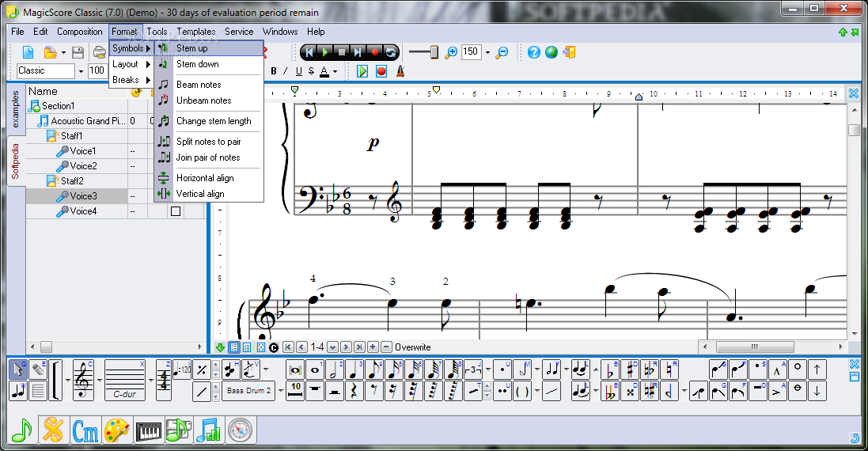Click the up arrow notation button
The width and height of the screenshot is (868, 451).
point(817,369)
